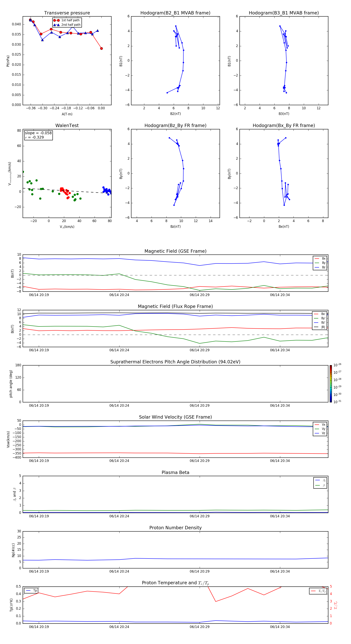Select the '2nd half path' legend entry
Viewport: 351px width, 644px height.
pos(67,25)
